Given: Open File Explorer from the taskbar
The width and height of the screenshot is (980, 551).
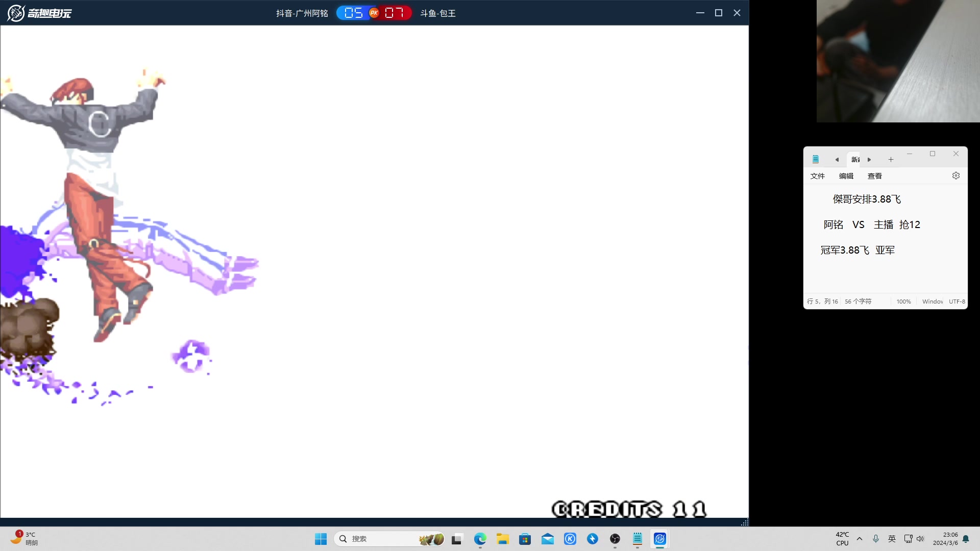Looking at the screenshot, I should point(503,539).
